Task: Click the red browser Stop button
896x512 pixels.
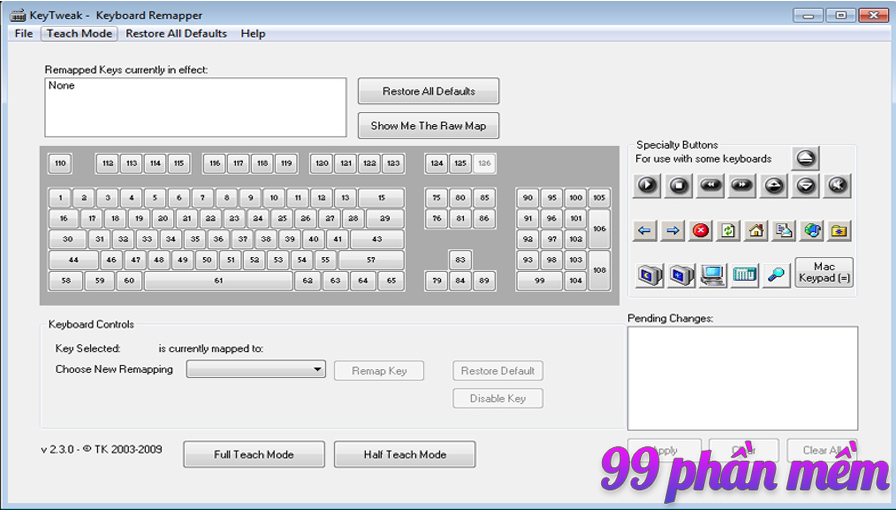Action: [700, 231]
